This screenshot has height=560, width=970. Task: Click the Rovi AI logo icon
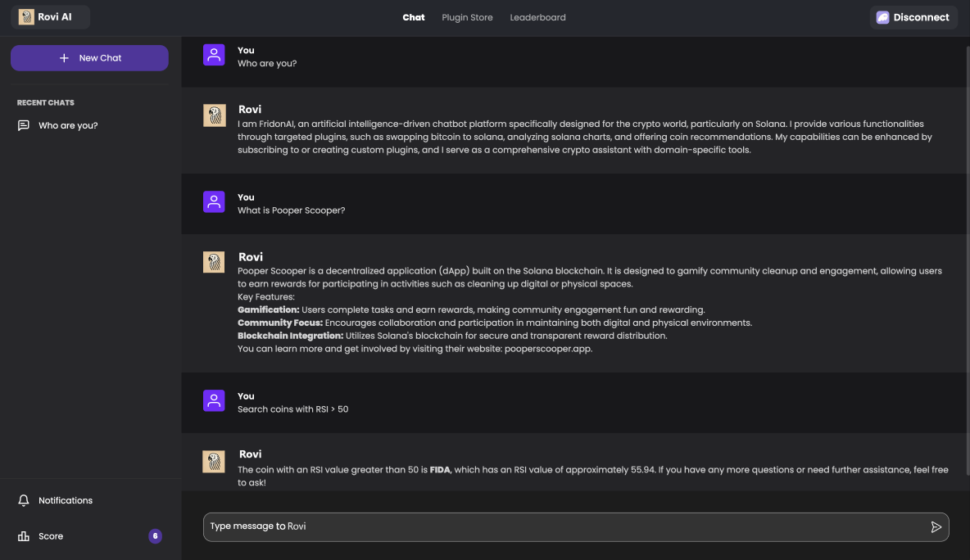point(26,17)
